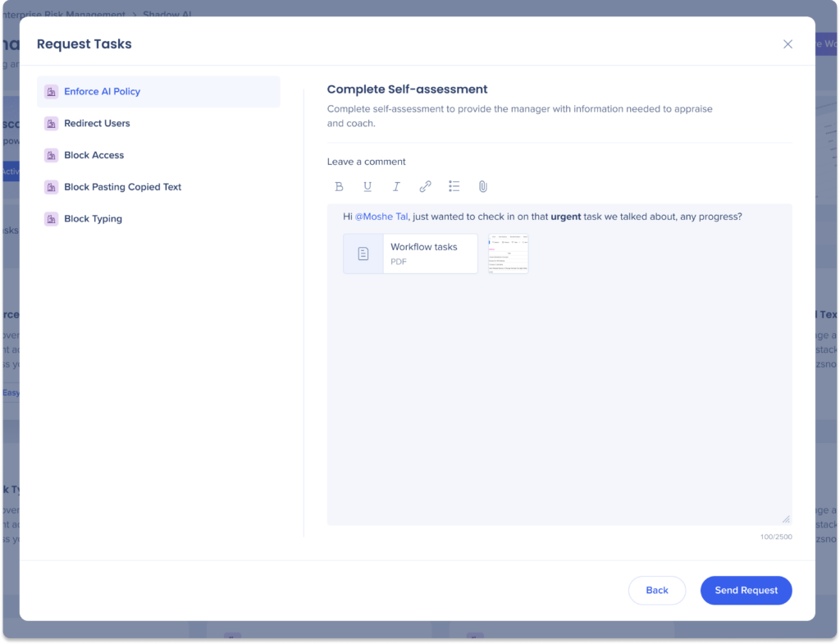This screenshot has width=840, height=644.
Task: Attach a file using the paperclip icon
Action: (482, 186)
